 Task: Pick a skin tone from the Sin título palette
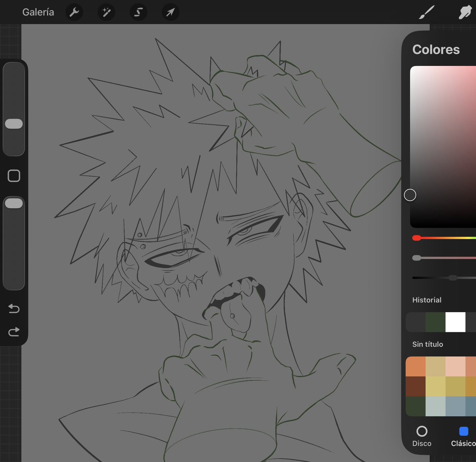pos(455,366)
